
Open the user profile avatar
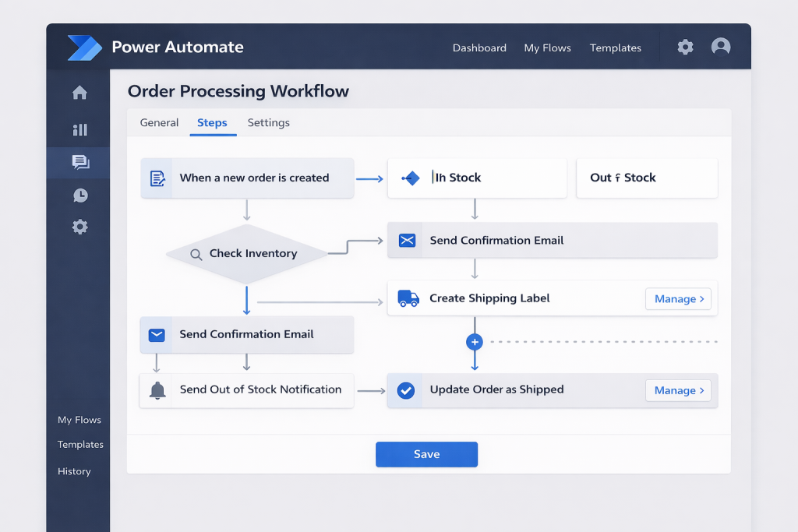721,47
